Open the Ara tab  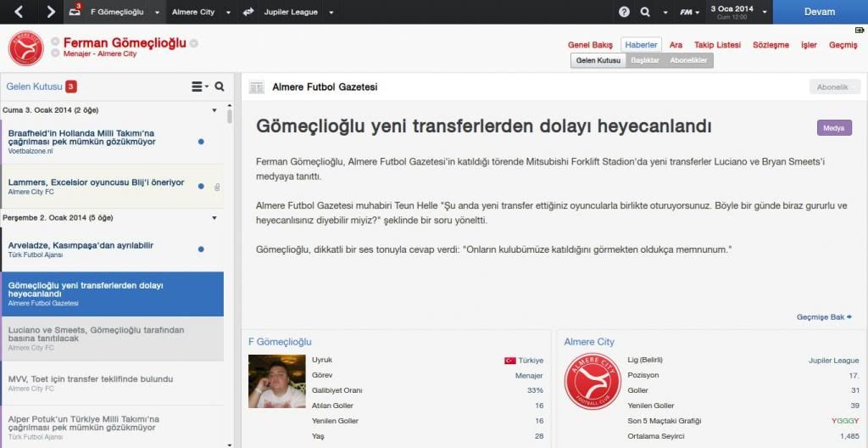click(x=676, y=45)
